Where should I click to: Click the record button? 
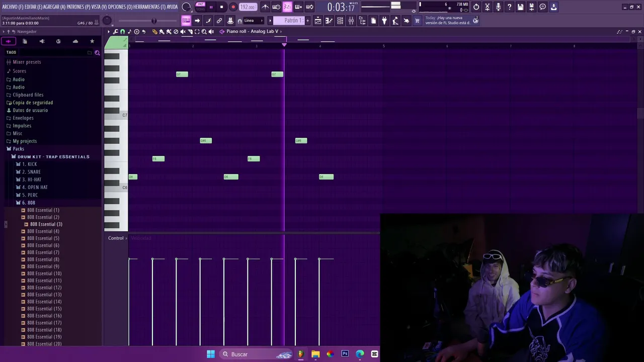point(233,7)
